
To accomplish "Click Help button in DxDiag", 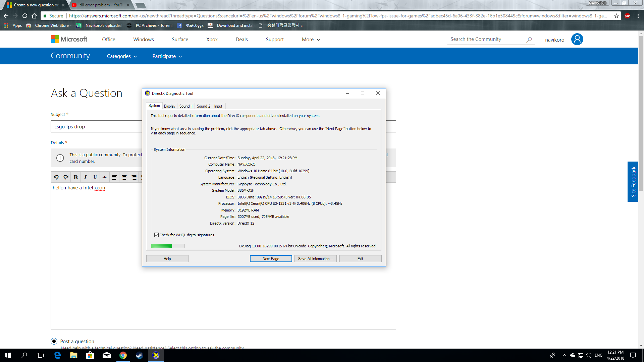I will pyautogui.click(x=167, y=259).
